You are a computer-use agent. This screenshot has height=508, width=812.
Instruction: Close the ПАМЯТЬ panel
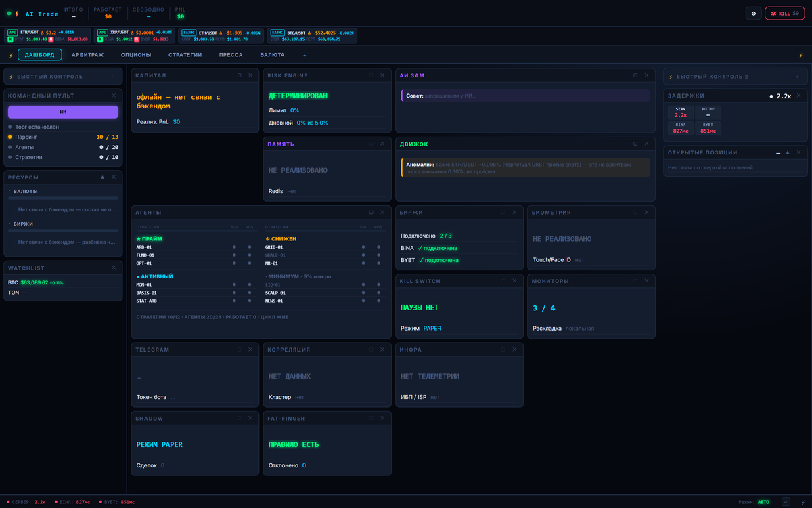pyautogui.click(x=382, y=144)
